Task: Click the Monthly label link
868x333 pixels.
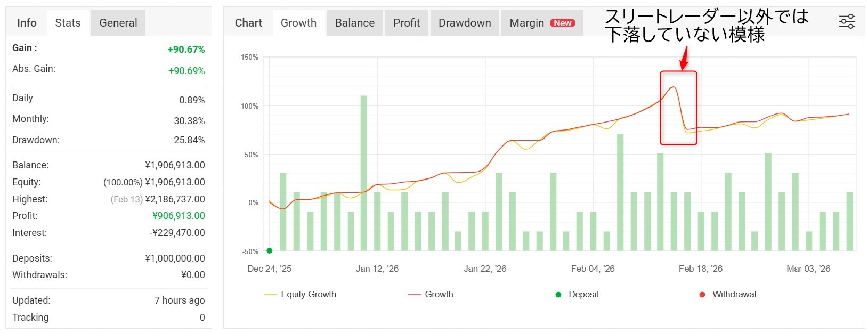Action: click(x=30, y=119)
